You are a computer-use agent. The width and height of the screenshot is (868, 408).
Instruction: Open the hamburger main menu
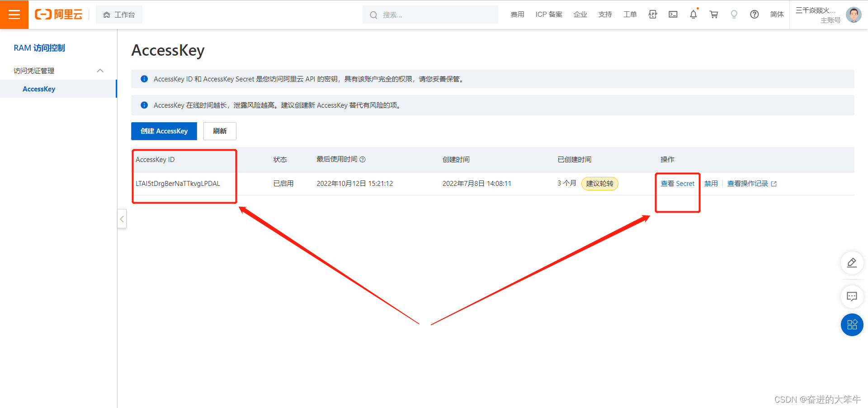14,14
